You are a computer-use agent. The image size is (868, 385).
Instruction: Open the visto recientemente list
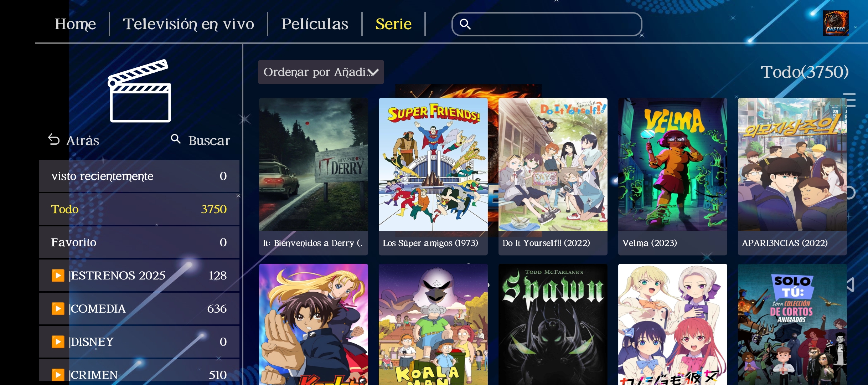coord(139,176)
